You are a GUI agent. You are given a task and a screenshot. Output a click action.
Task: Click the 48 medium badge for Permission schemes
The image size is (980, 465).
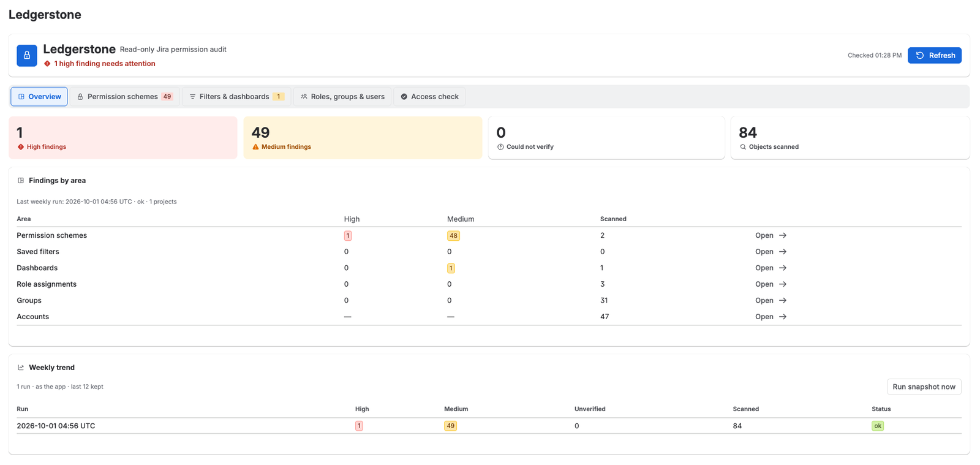[x=453, y=236]
